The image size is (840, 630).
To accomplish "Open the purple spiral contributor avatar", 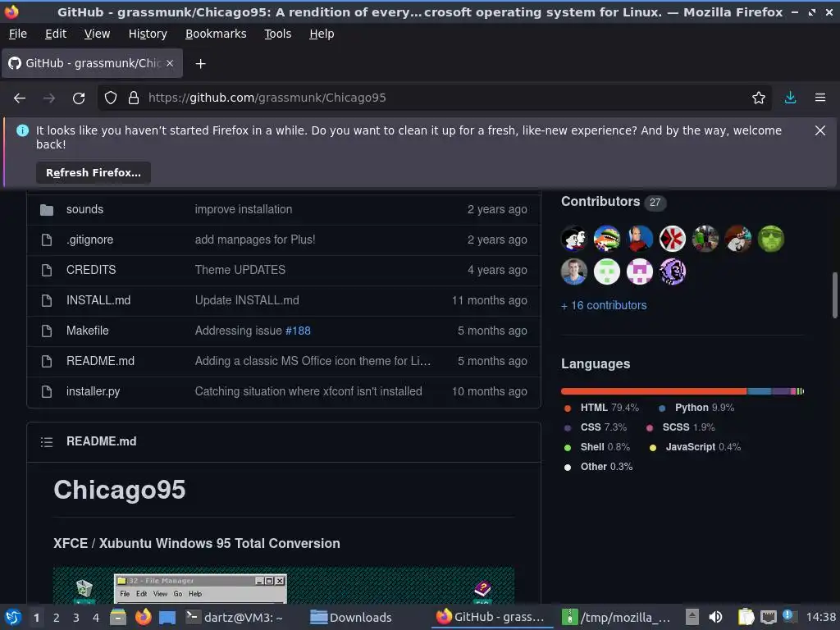I will pos(672,272).
